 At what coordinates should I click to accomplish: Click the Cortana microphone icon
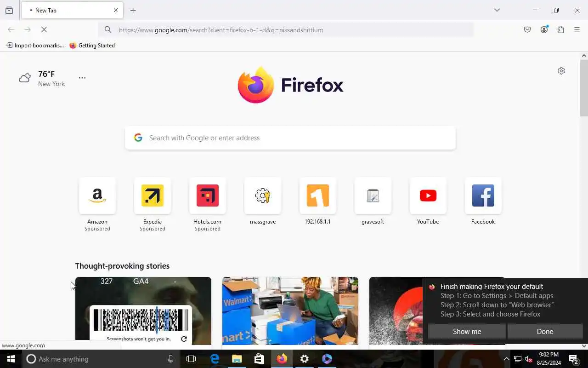(x=170, y=359)
